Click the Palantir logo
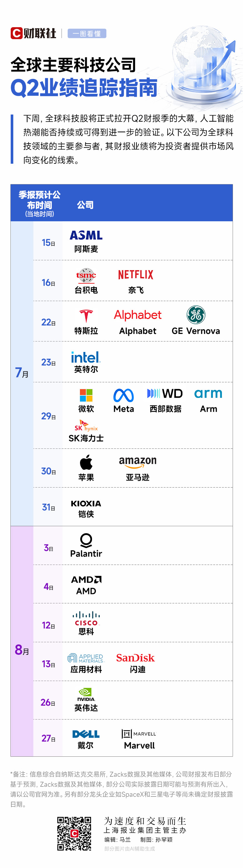 click(x=86, y=540)
